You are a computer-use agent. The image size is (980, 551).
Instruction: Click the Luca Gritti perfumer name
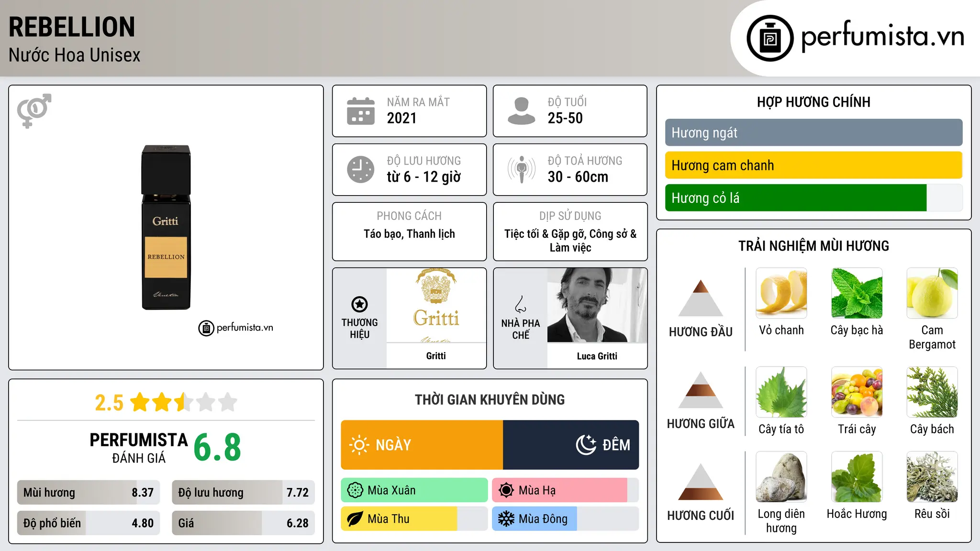point(597,356)
